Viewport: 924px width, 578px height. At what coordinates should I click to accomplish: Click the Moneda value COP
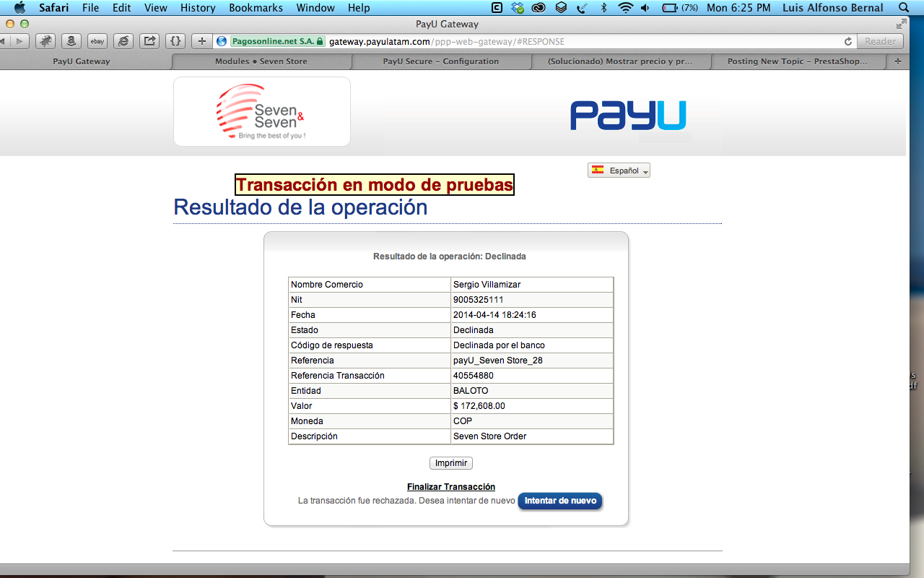[463, 421]
